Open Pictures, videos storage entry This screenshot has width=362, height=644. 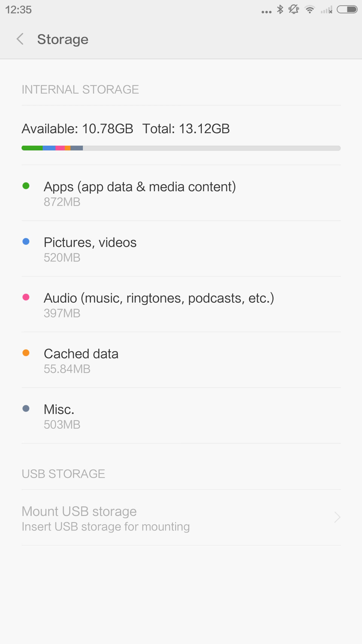click(x=90, y=249)
